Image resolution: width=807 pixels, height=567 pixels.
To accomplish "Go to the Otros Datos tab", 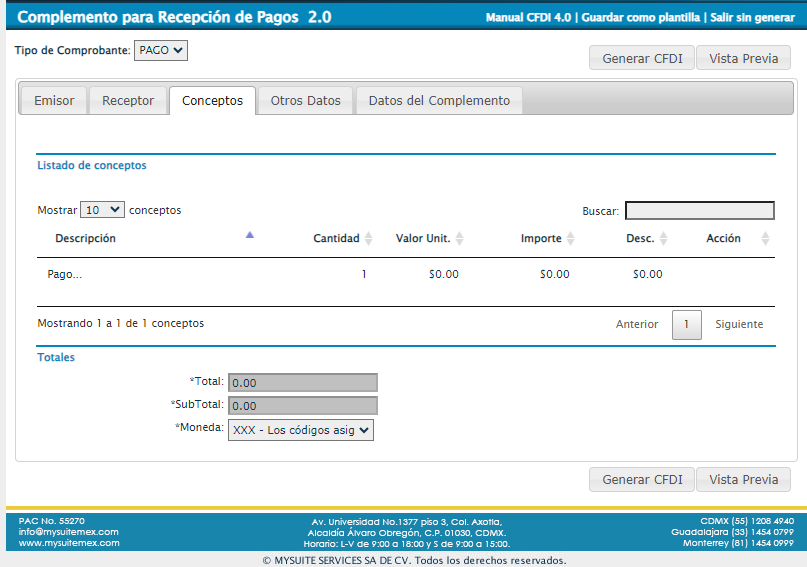I will [x=306, y=101].
